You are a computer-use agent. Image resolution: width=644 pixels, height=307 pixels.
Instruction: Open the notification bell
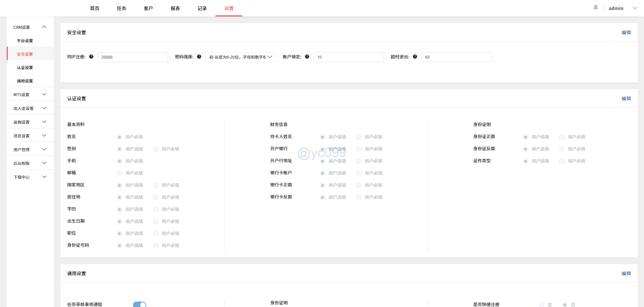(595, 7)
